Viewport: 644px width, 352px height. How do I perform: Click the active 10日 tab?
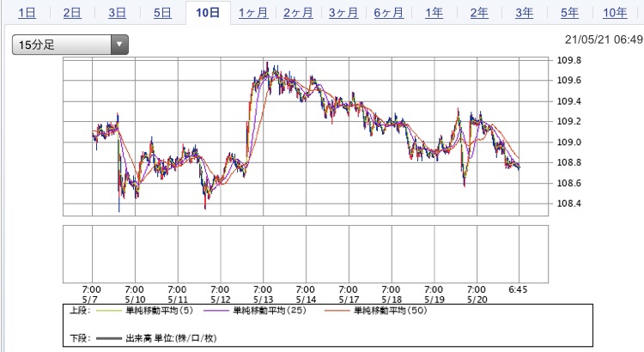(207, 12)
